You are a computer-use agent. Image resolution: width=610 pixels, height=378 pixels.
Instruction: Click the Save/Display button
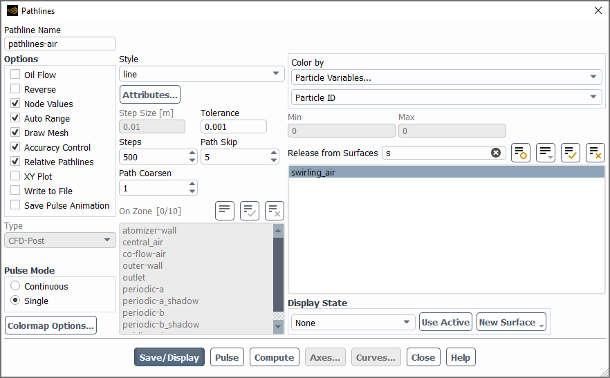pos(169,357)
